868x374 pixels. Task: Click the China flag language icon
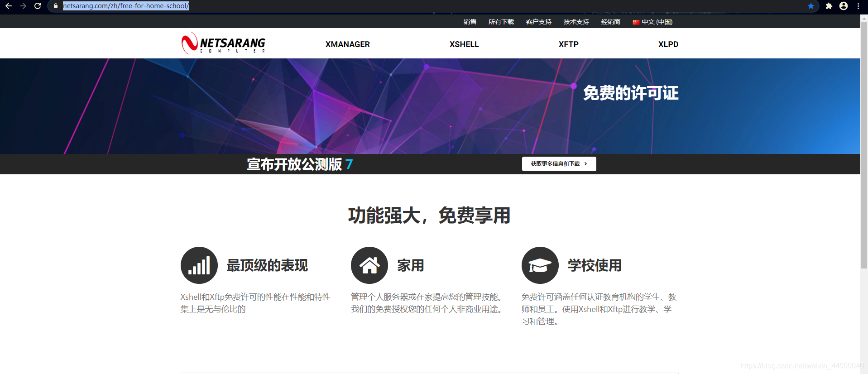click(636, 22)
